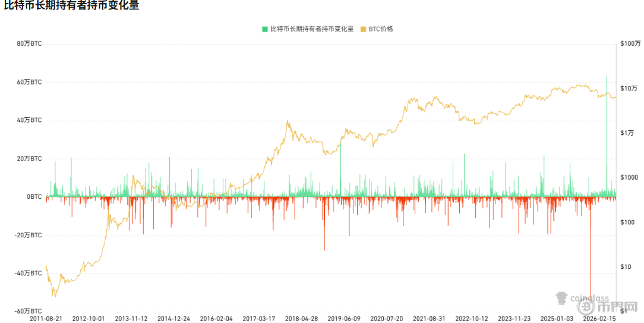Select the 2022-10-12 x-axis date label
644x323 pixels.
coord(472,318)
